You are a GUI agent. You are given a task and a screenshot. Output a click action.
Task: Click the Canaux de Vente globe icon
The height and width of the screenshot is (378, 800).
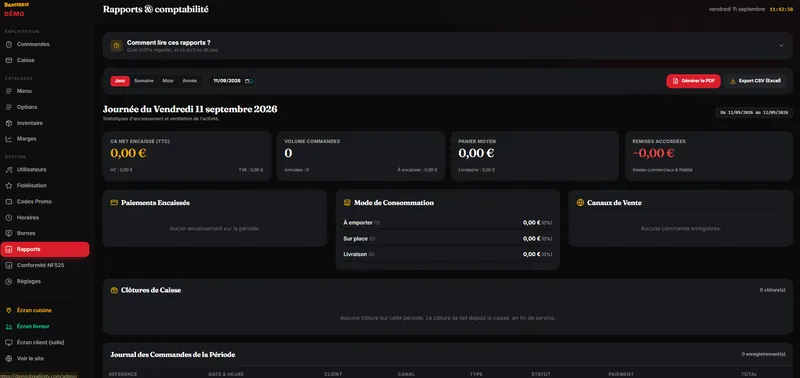pos(580,203)
